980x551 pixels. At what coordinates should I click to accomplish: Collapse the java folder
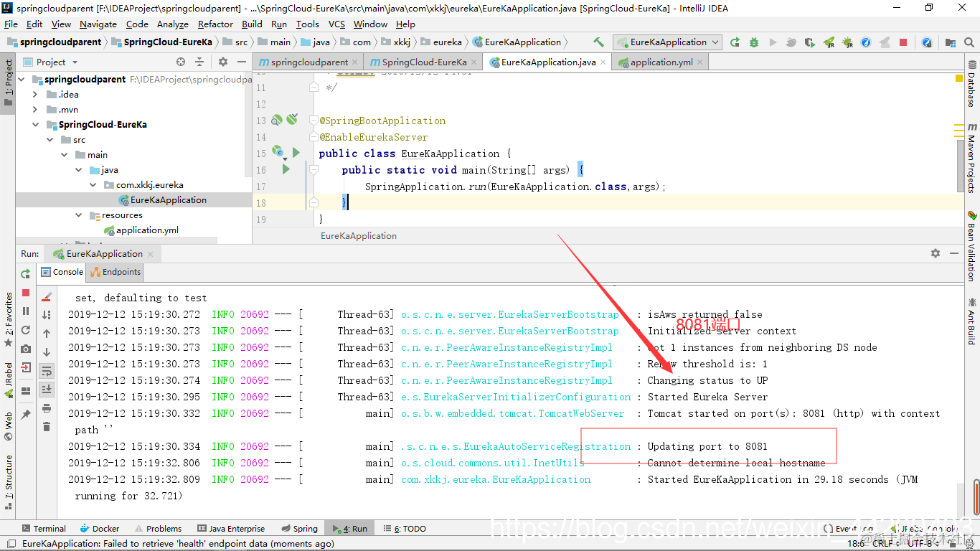(x=78, y=169)
